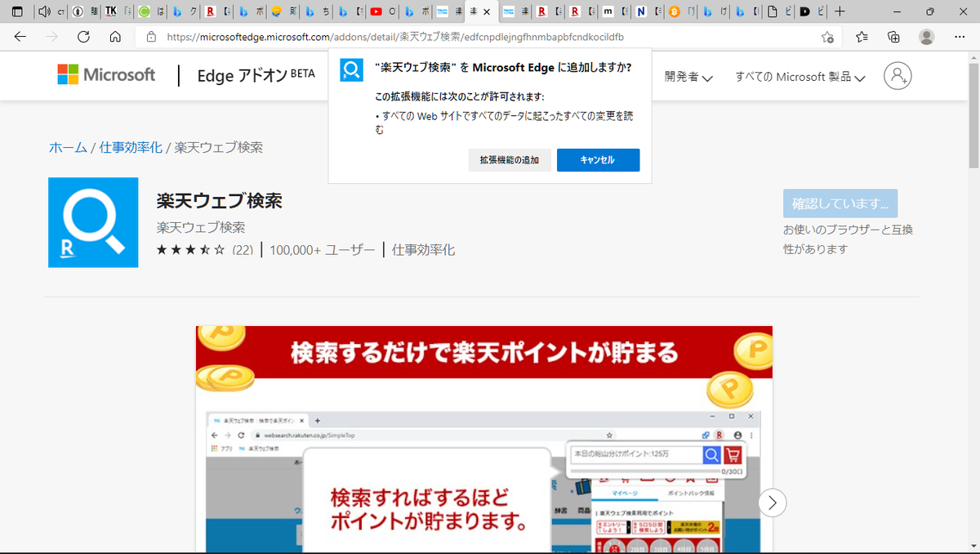Open the 検索するだけで楽天ポイントが貯まる screenshot
980x554 pixels.
[x=483, y=439]
